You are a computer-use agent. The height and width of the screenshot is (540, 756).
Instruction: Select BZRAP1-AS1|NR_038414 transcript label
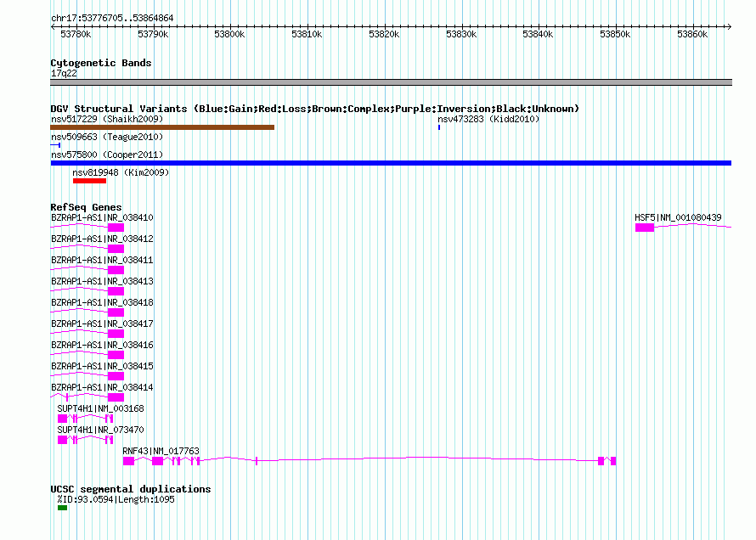click(x=102, y=387)
